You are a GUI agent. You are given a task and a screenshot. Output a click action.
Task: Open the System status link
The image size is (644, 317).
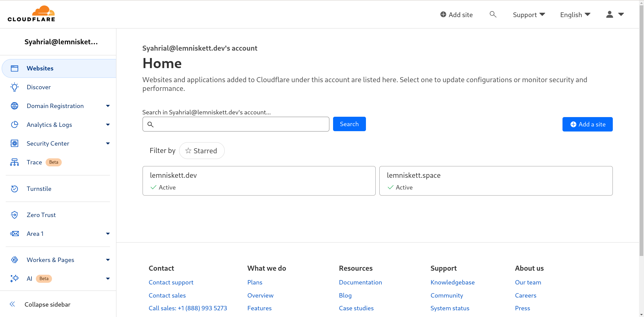(450, 308)
